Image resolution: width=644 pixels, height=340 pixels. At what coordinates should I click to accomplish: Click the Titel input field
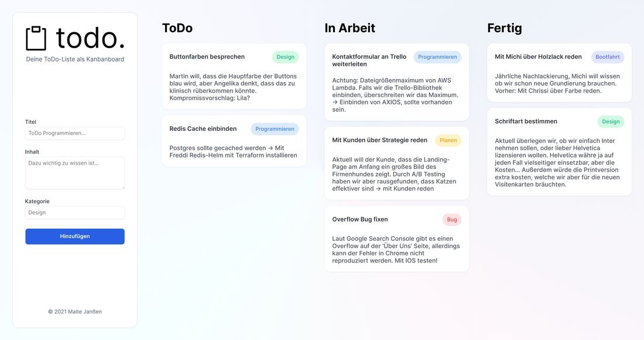75,133
